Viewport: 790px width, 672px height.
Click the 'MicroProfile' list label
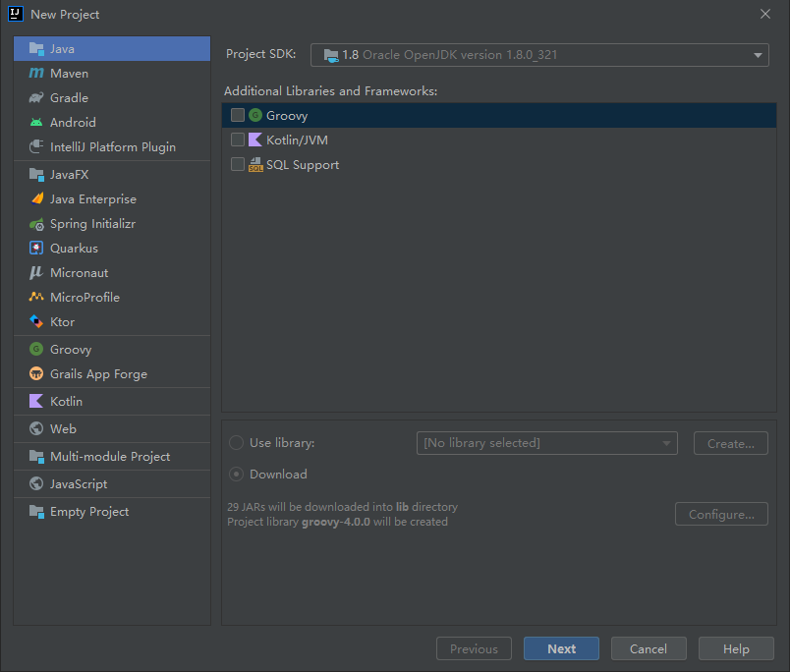pos(85,298)
